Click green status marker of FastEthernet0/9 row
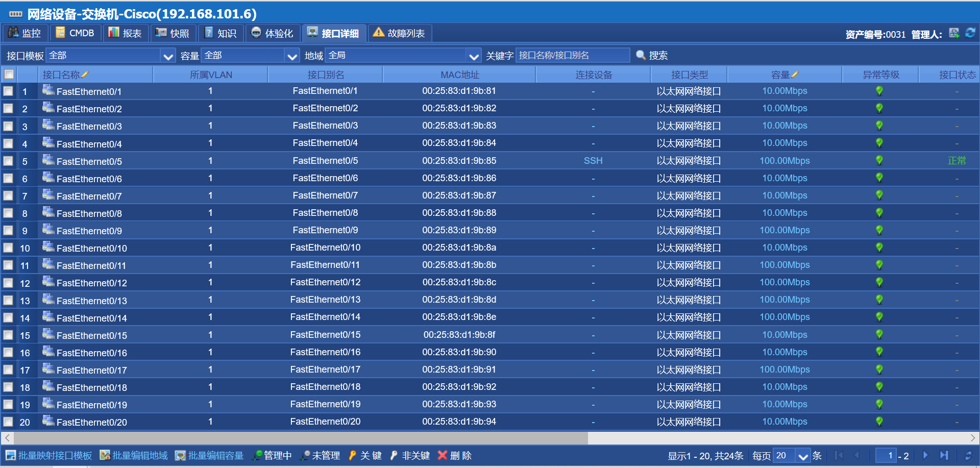Image resolution: width=980 pixels, height=468 pixels. [x=879, y=230]
